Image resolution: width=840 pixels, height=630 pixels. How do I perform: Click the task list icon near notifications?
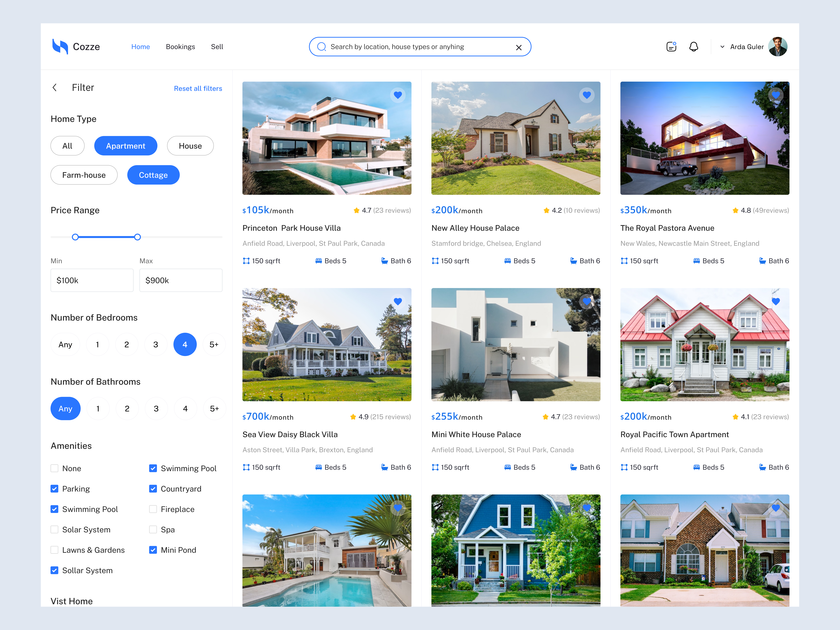pos(671,46)
